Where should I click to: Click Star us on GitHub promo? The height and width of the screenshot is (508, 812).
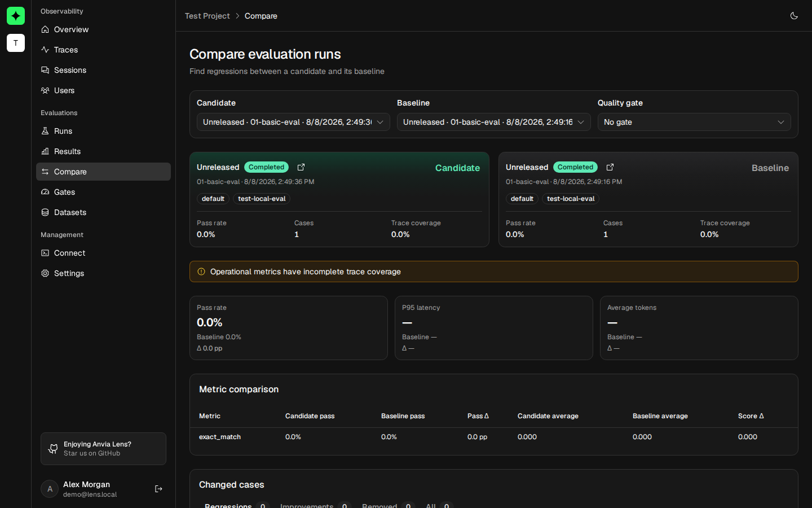click(x=103, y=449)
